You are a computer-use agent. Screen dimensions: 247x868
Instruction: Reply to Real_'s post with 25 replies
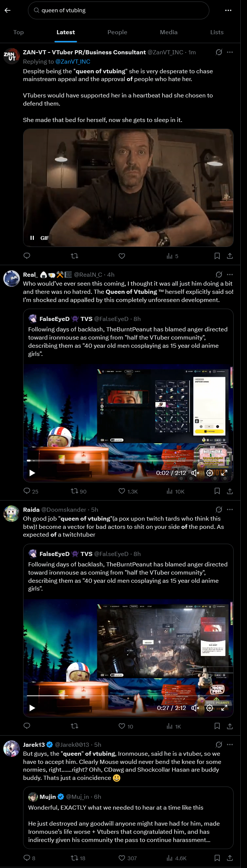click(31, 491)
